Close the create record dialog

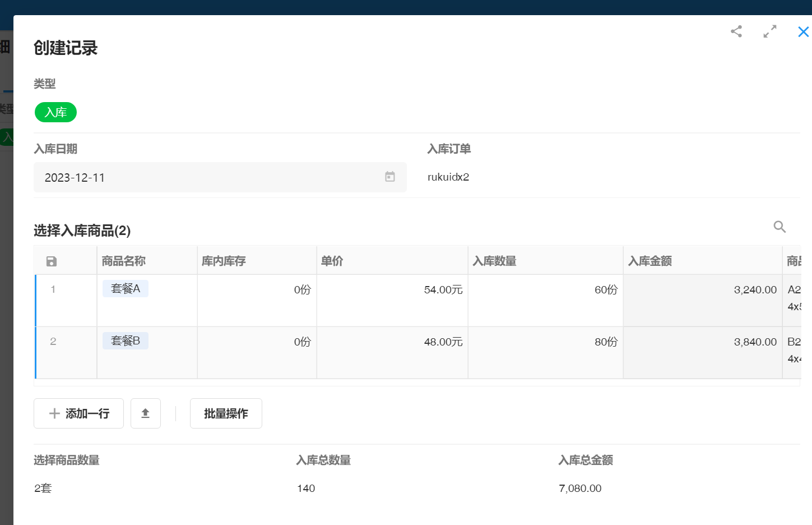(803, 32)
